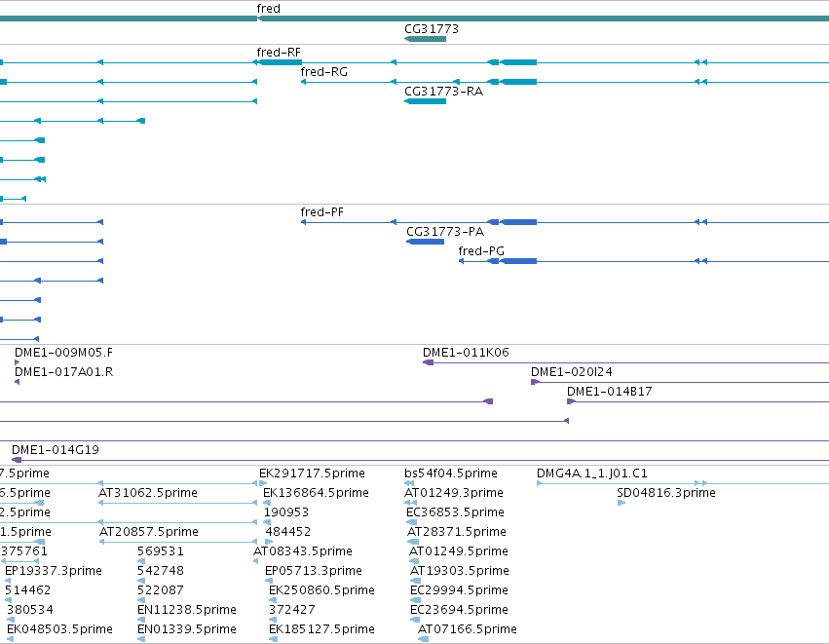Select the CG31773 gene label

coord(432,29)
